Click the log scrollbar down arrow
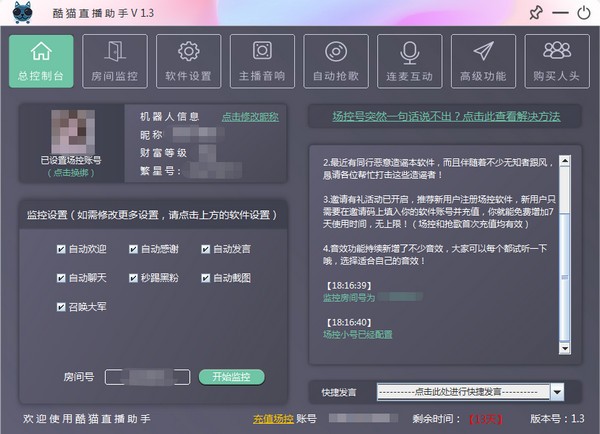 [x=565, y=348]
